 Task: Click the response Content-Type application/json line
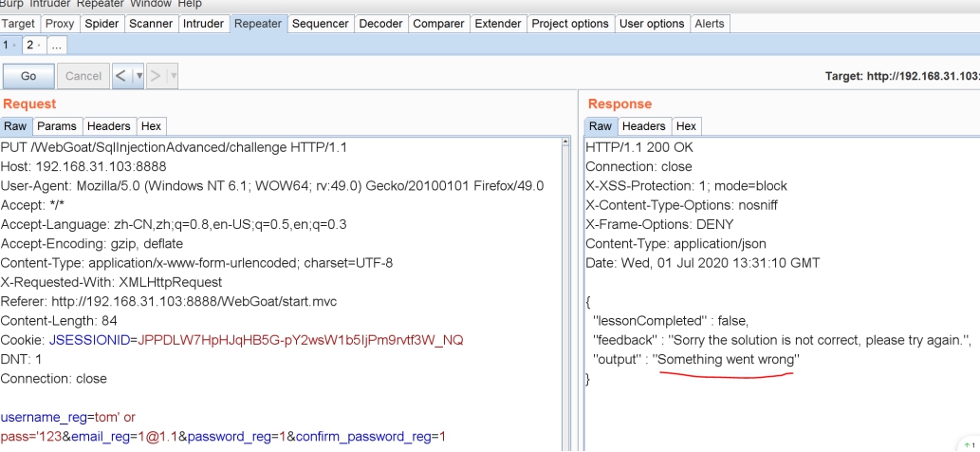[x=675, y=244]
